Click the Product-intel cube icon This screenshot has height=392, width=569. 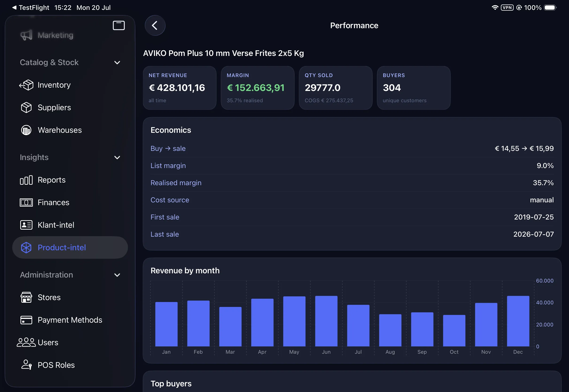tap(26, 247)
